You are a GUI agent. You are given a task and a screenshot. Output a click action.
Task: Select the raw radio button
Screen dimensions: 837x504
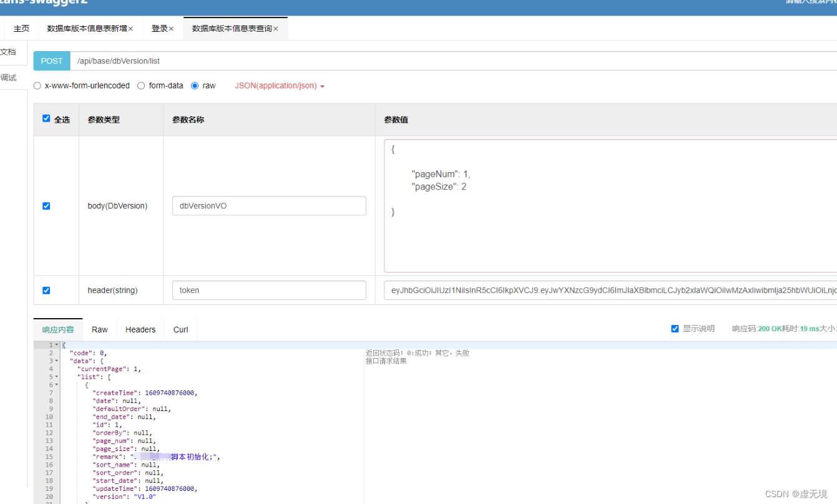[195, 85]
